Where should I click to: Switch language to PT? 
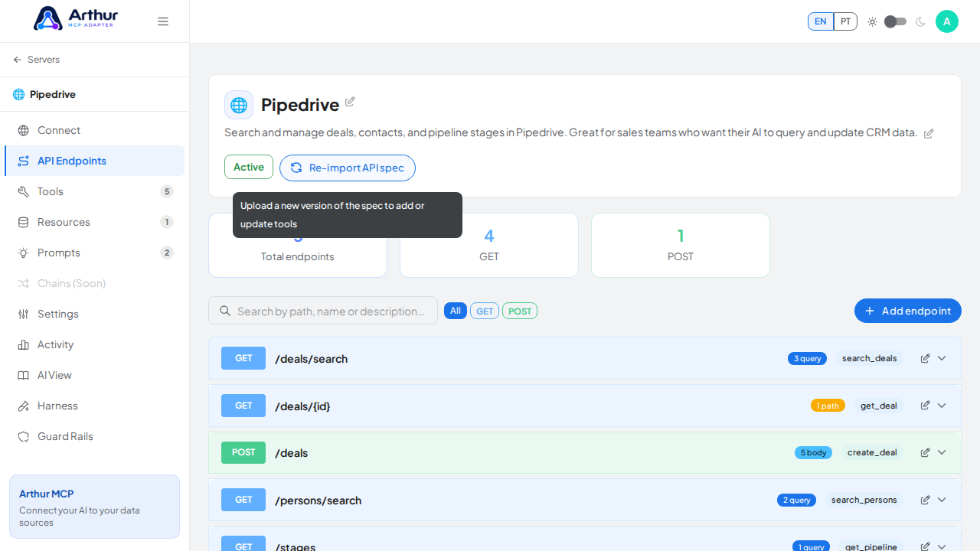tap(845, 21)
